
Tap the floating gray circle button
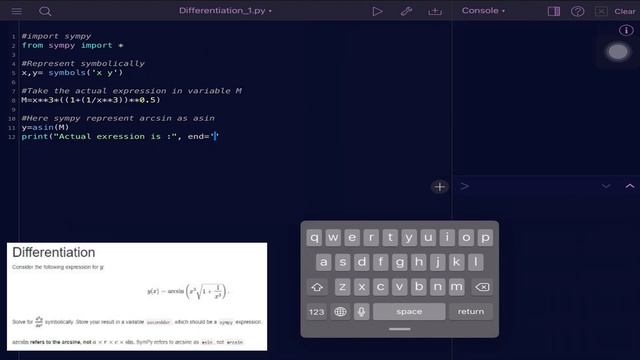(x=618, y=52)
